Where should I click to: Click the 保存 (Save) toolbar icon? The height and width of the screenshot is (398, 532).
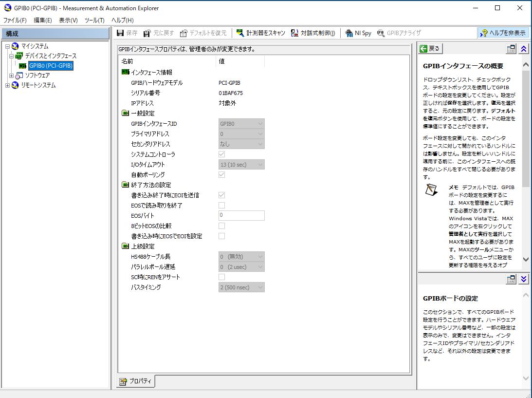[120, 33]
